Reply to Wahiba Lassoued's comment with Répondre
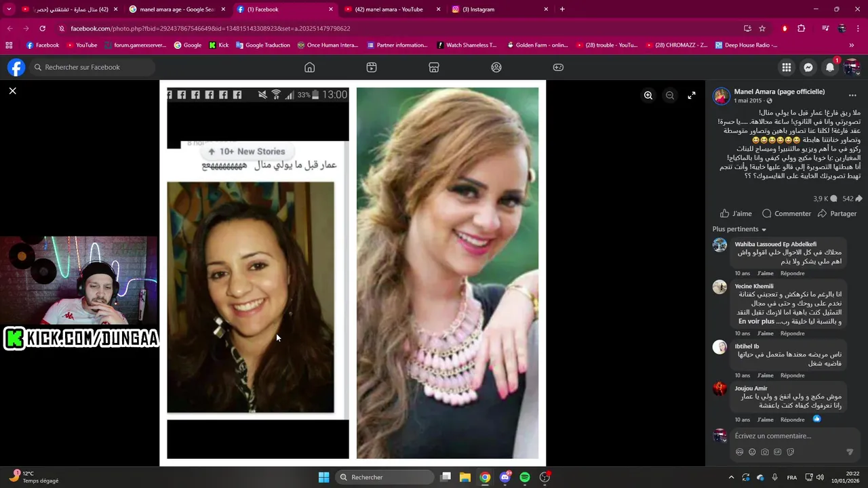Image resolution: width=868 pixels, height=488 pixels. pyautogui.click(x=792, y=273)
